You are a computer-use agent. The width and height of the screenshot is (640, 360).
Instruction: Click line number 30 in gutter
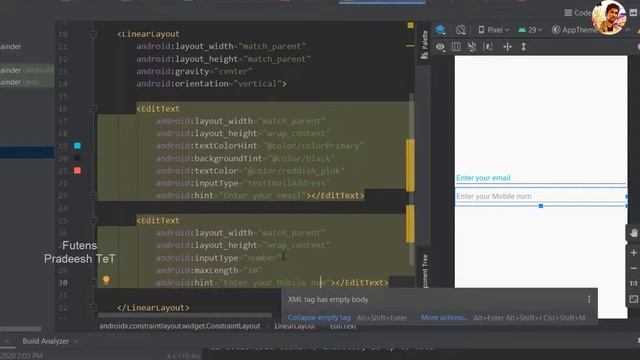point(62,282)
